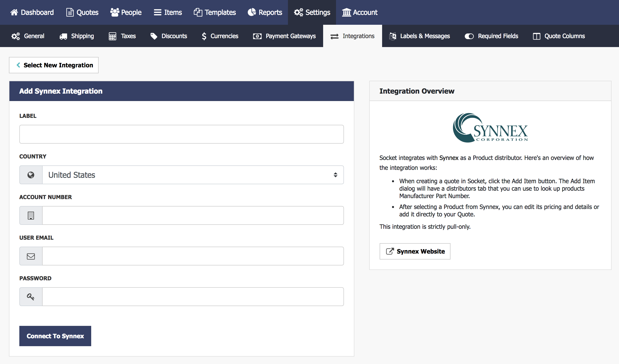Open the Dashboard menu
The width and height of the screenshot is (619, 364).
[32, 12]
